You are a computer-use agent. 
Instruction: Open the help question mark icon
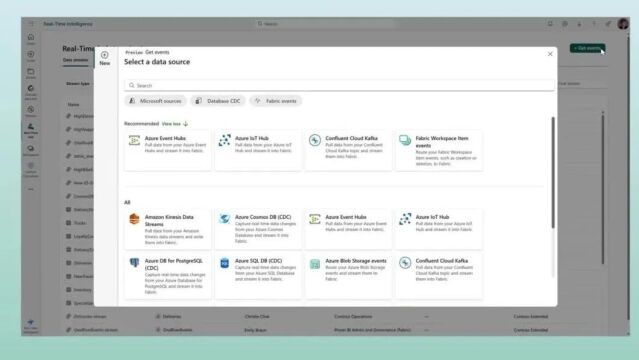594,24
